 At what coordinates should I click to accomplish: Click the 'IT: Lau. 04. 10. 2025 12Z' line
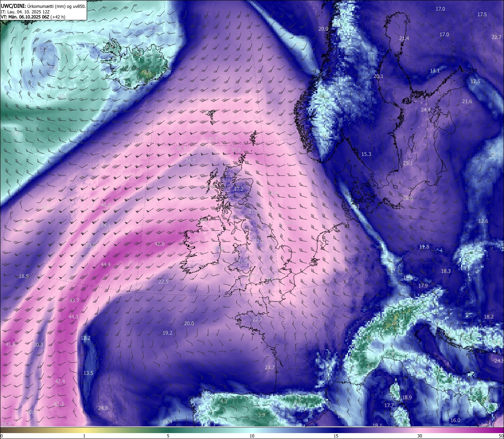pyautogui.click(x=25, y=12)
